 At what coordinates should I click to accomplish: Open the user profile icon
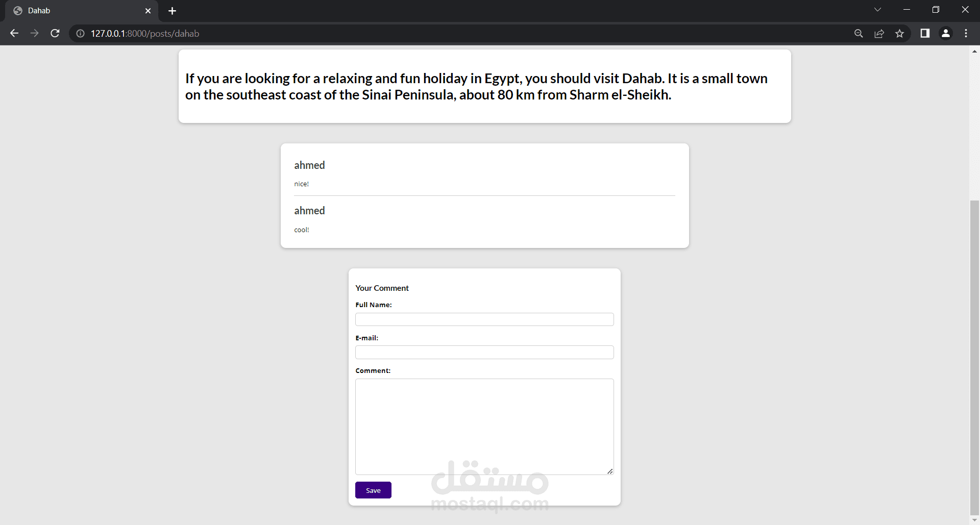coord(945,34)
